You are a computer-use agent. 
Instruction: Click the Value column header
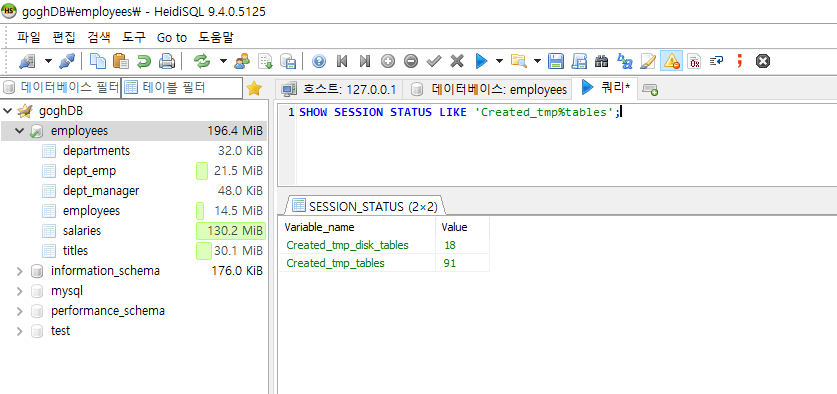(x=462, y=227)
